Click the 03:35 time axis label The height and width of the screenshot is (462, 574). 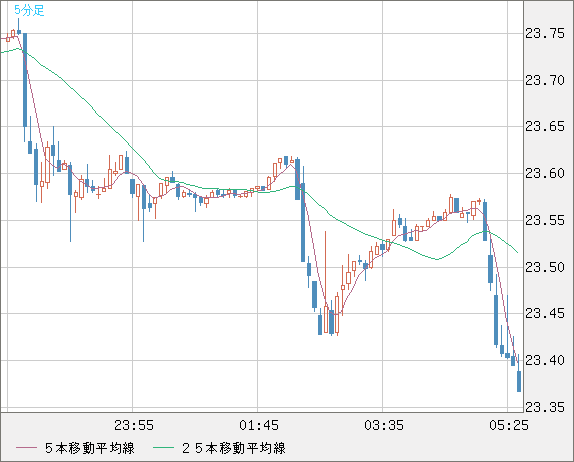pyautogui.click(x=384, y=425)
